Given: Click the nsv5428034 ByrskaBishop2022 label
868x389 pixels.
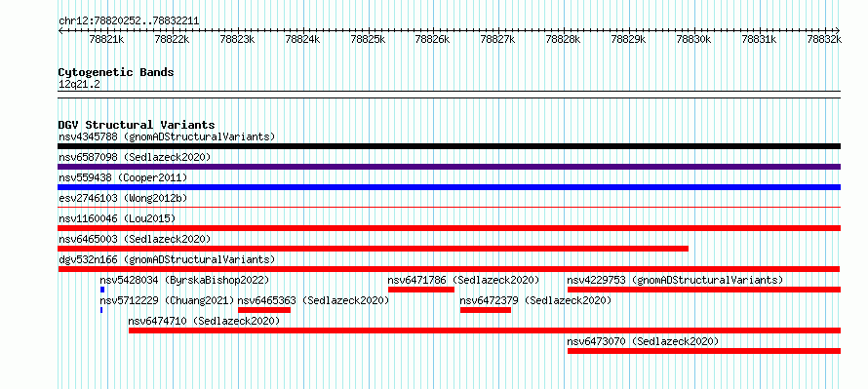Looking at the screenshot, I should point(184,280).
